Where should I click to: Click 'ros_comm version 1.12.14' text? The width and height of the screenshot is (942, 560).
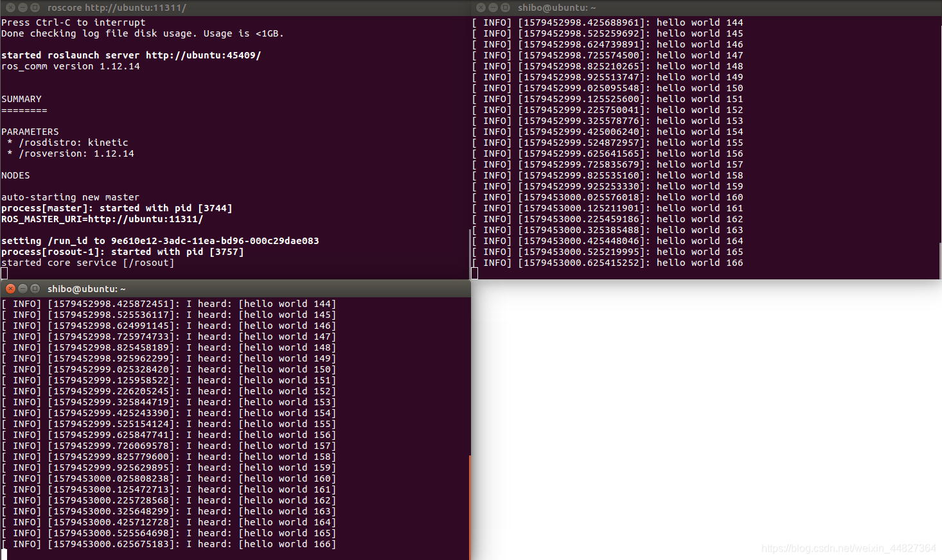[71, 66]
